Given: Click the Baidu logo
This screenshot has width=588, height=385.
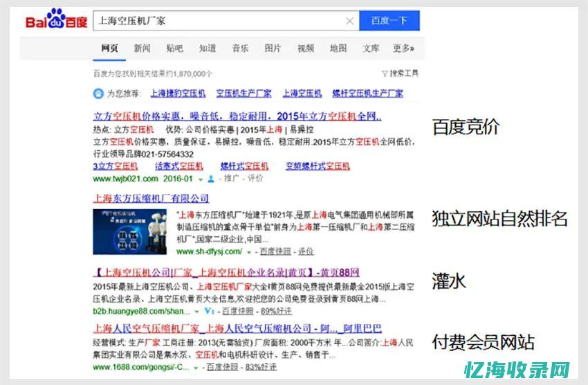Looking at the screenshot, I should (56, 19).
